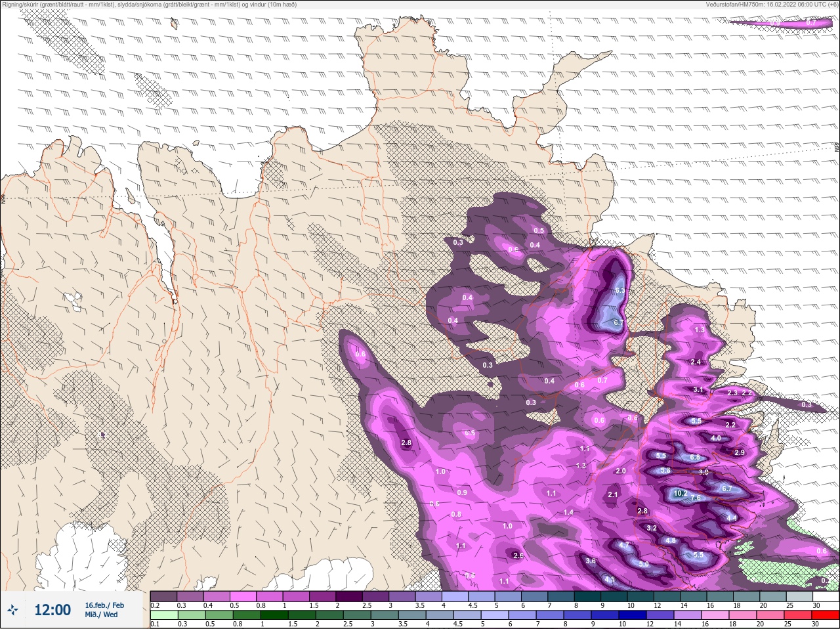Click the 4.4 precipitation value on the map

(732, 517)
